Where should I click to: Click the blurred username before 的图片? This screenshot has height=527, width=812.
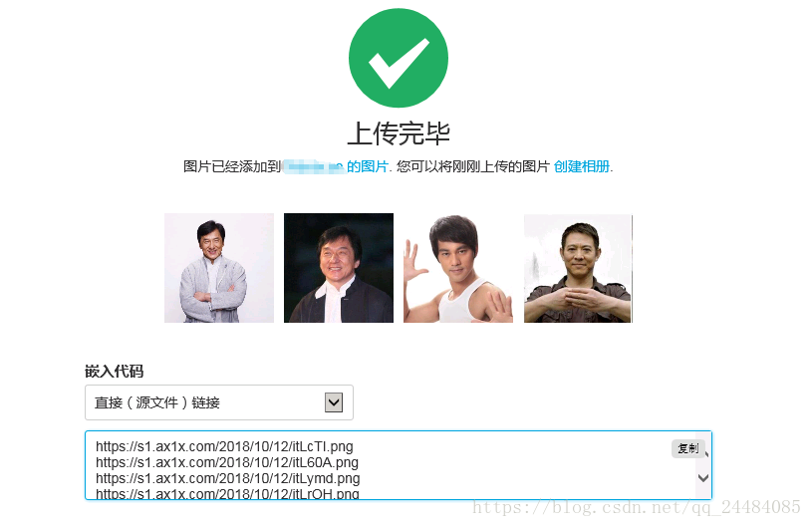click(x=313, y=166)
